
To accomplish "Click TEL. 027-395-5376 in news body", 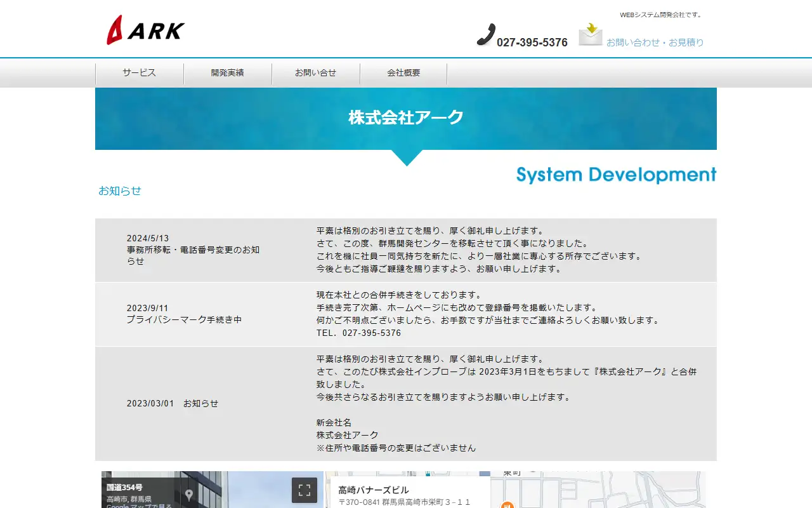I will [358, 333].
